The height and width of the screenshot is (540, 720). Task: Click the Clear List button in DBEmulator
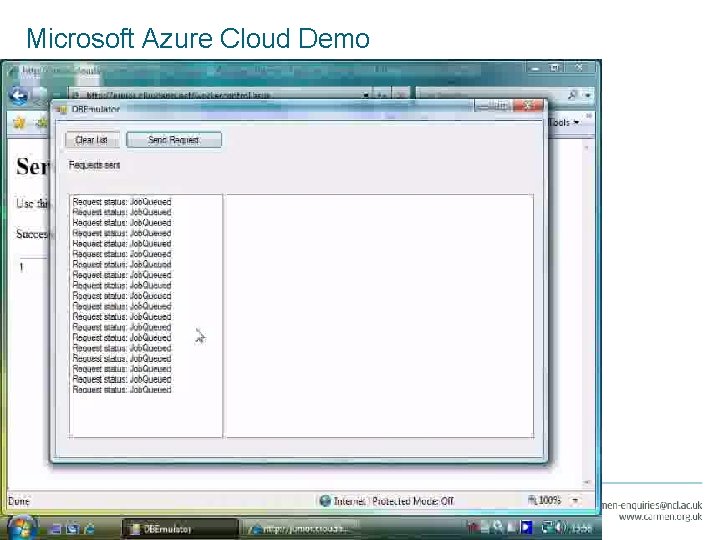pyautogui.click(x=92, y=140)
